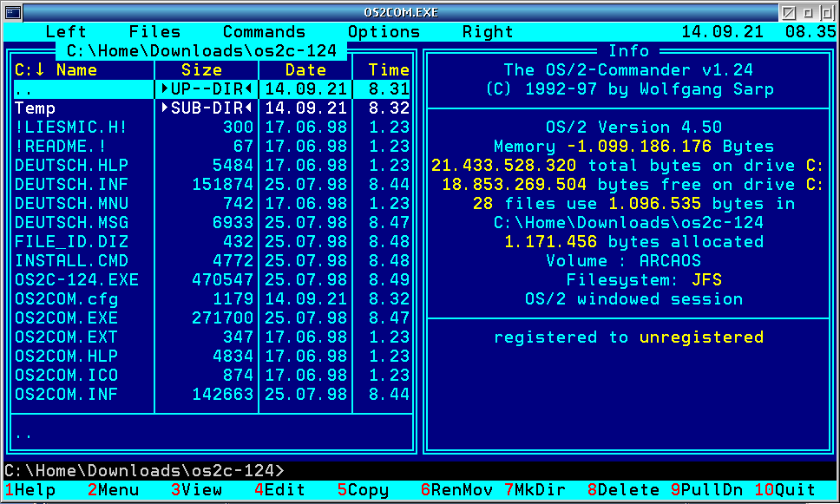This screenshot has width=840, height=504.
Task: Click the OS2COM.EXE title bar
Action: pyautogui.click(x=401, y=12)
